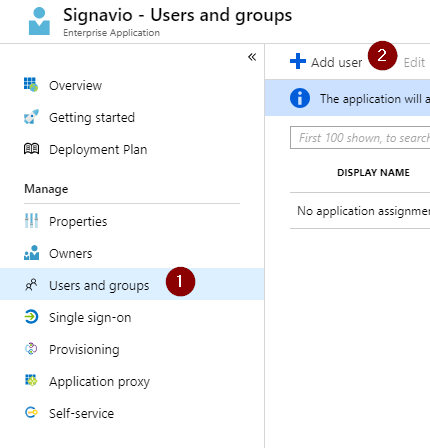Open the Overview menu item
The height and width of the screenshot is (448, 430).
tap(75, 86)
